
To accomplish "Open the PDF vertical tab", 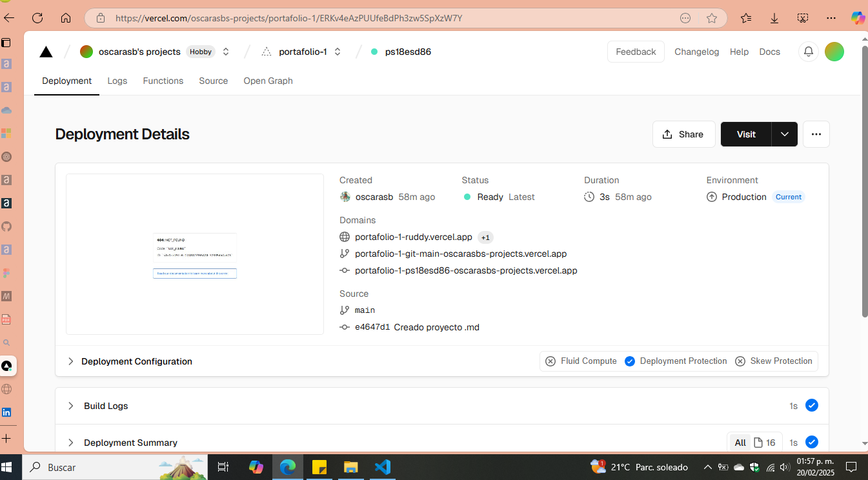I will pyautogui.click(x=6, y=319).
